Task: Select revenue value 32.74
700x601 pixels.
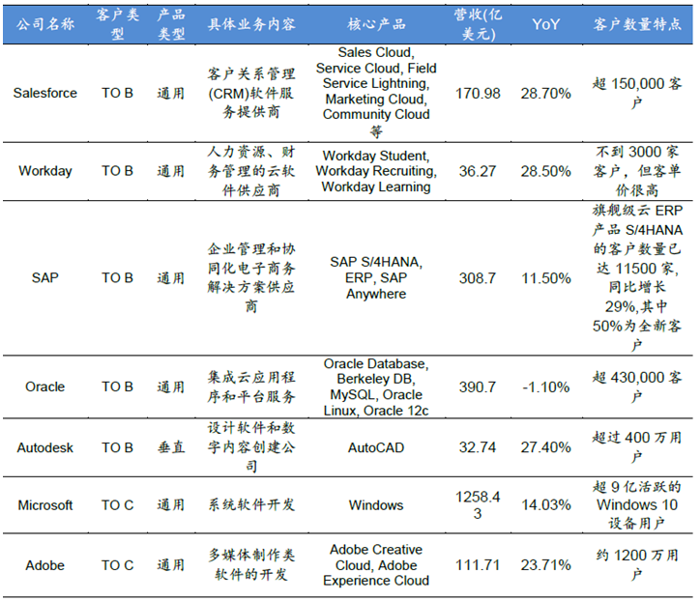Action: tap(478, 447)
